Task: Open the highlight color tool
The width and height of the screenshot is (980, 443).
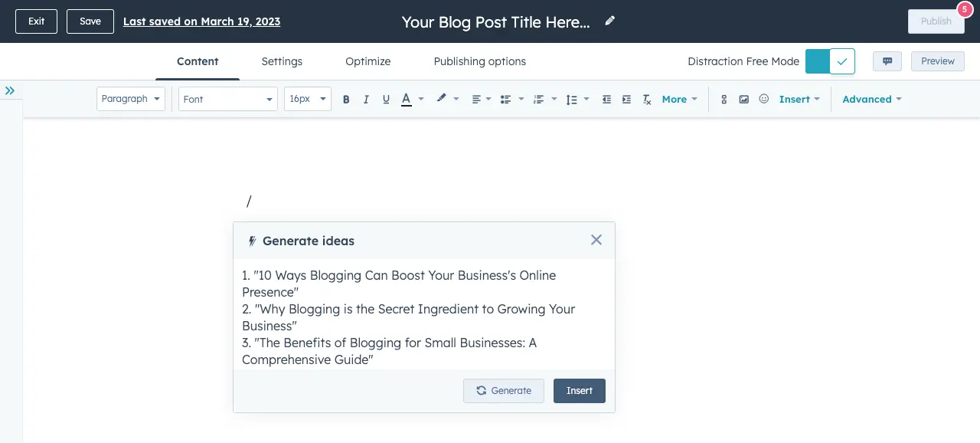Action: coord(442,99)
